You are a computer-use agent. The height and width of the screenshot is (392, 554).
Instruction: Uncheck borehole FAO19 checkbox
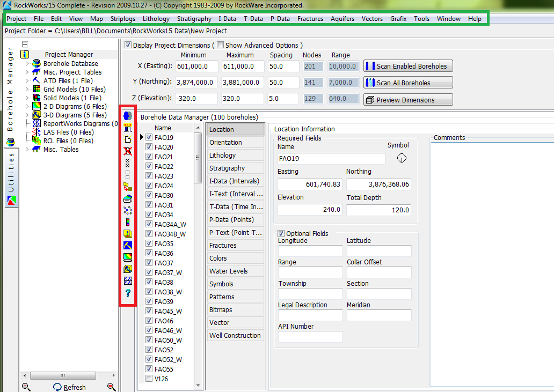(149, 137)
